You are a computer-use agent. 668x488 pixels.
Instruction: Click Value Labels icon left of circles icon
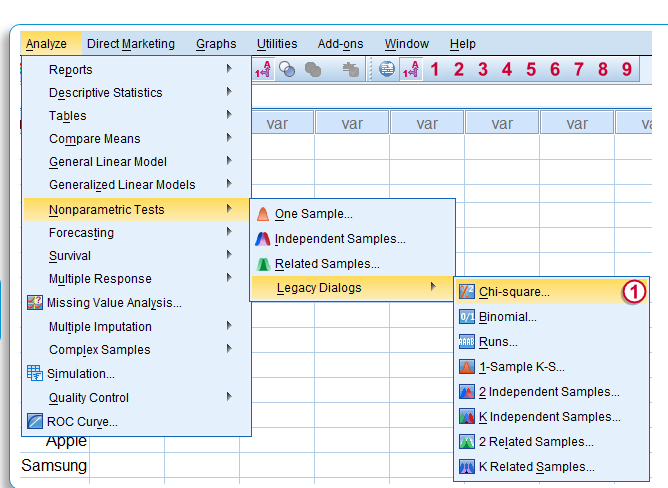pyautogui.click(x=262, y=69)
